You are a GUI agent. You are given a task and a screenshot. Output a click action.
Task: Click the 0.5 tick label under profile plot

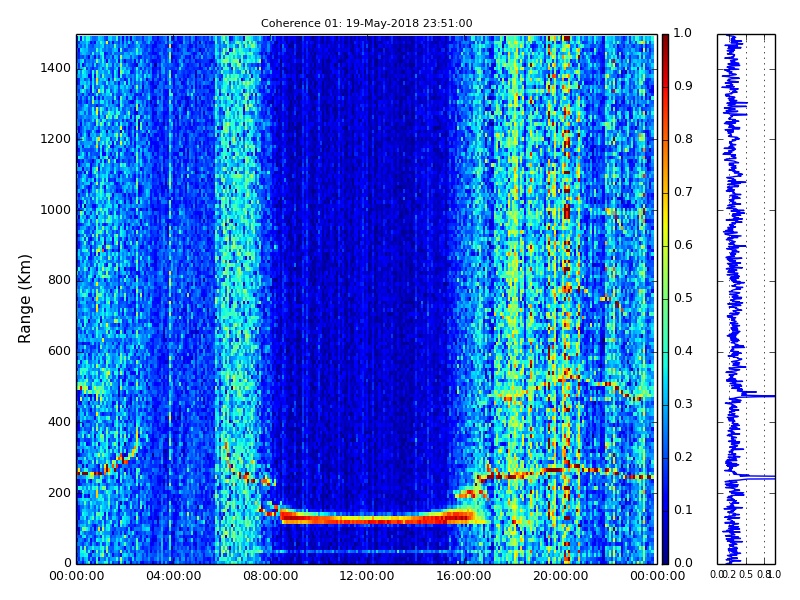tap(746, 574)
